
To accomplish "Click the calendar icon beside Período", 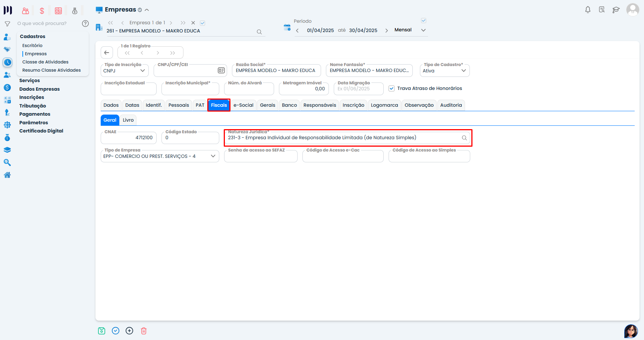I will pyautogui.click(x=287, y=27).
